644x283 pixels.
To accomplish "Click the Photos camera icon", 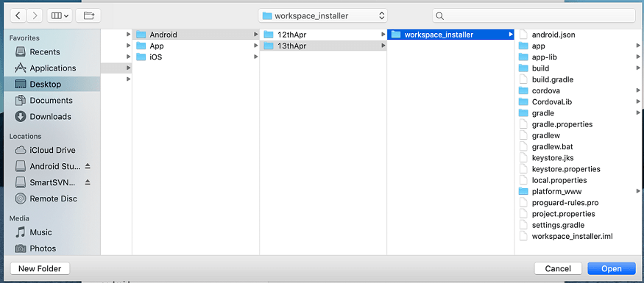I will (20, 248).
